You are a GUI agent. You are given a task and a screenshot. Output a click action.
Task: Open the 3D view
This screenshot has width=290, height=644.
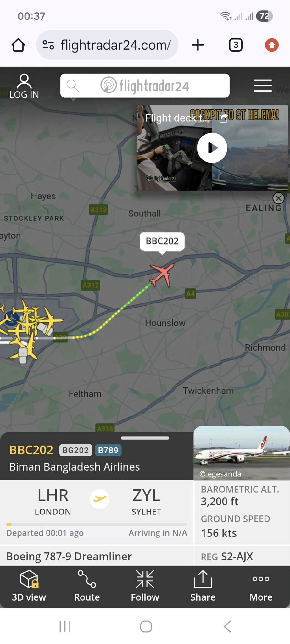point(29,586)
